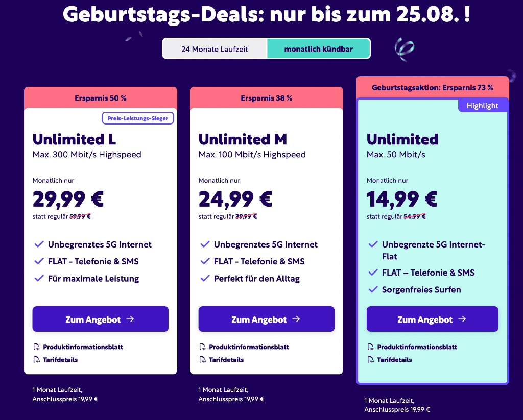Go to the highlighted Unlimited offer button
This screenshot has height=420, width=523.
click(x=432, y=319)
